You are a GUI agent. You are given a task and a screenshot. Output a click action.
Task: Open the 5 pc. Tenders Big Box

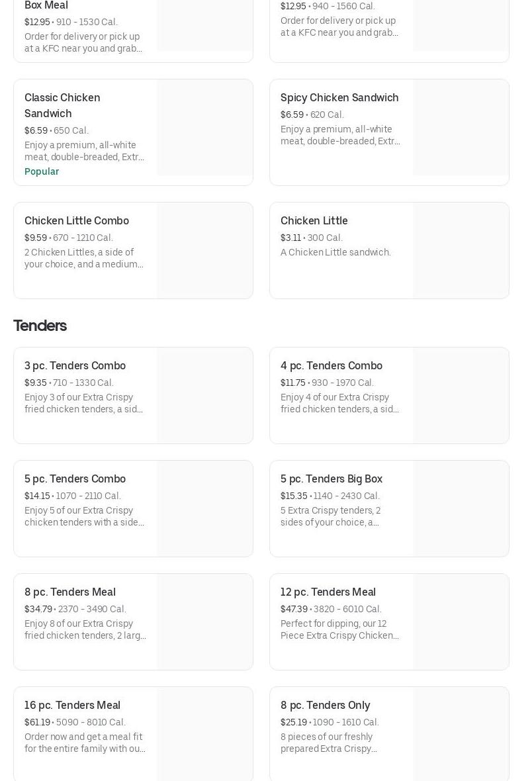332,479
